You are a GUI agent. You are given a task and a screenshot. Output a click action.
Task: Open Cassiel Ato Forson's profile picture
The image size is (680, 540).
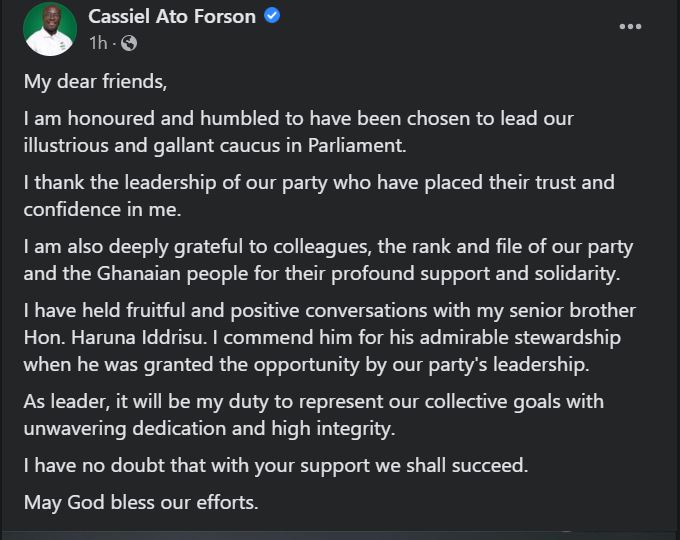point(50,29)
